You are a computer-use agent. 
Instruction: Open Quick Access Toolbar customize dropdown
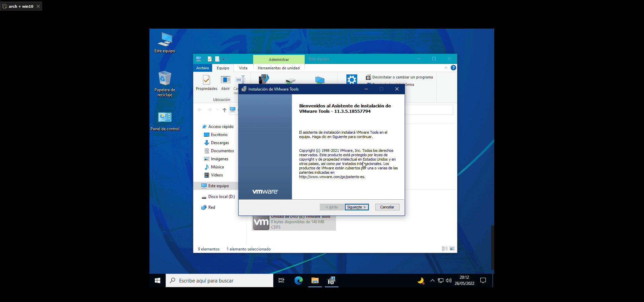(223, 59)
